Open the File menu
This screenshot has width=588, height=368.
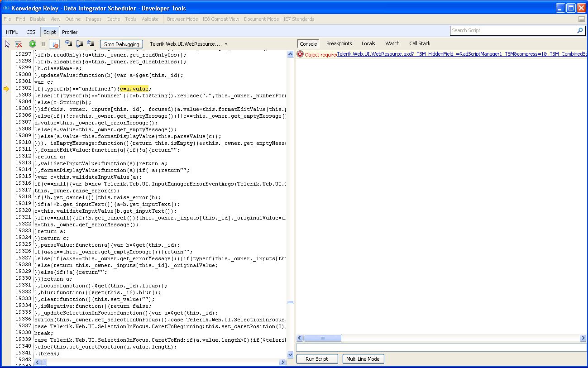pyautogui.click(x=7, y=19)
